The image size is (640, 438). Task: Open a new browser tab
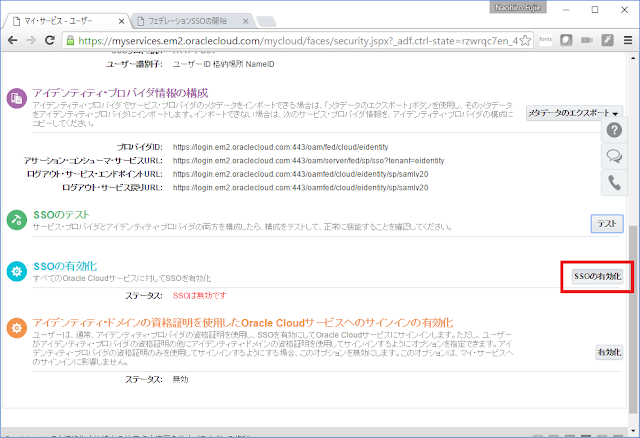click(267, 21)
